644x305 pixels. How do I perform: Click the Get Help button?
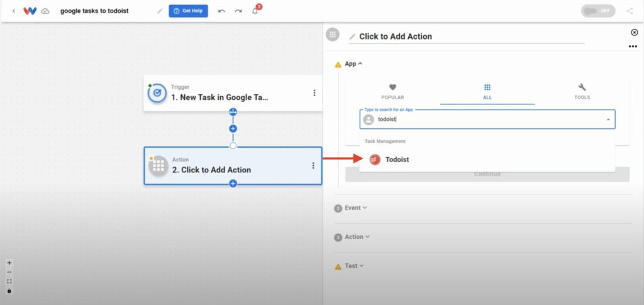point(188,11)
